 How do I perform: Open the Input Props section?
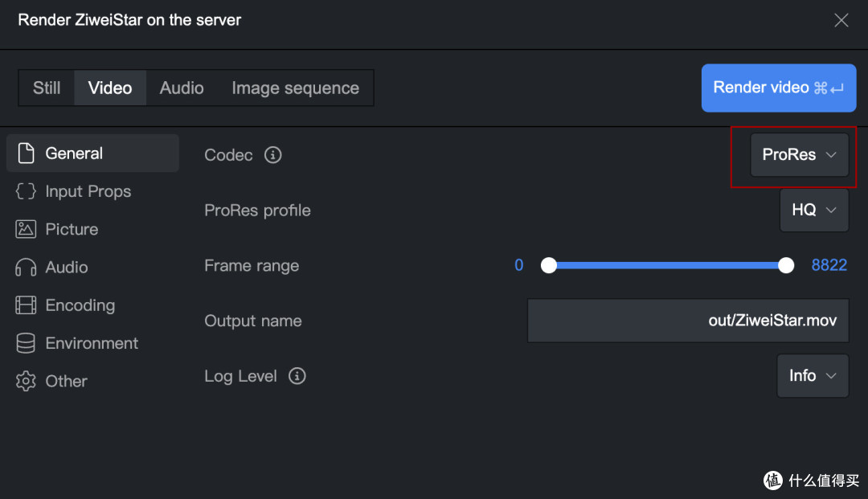92,191
